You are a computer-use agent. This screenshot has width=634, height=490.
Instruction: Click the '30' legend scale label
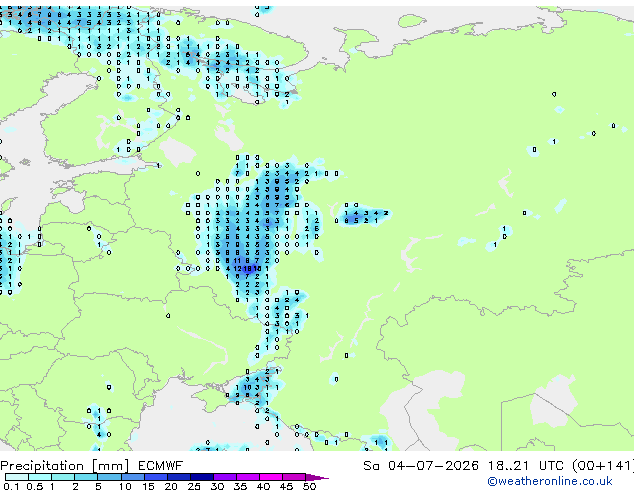(x=217, y=486)
